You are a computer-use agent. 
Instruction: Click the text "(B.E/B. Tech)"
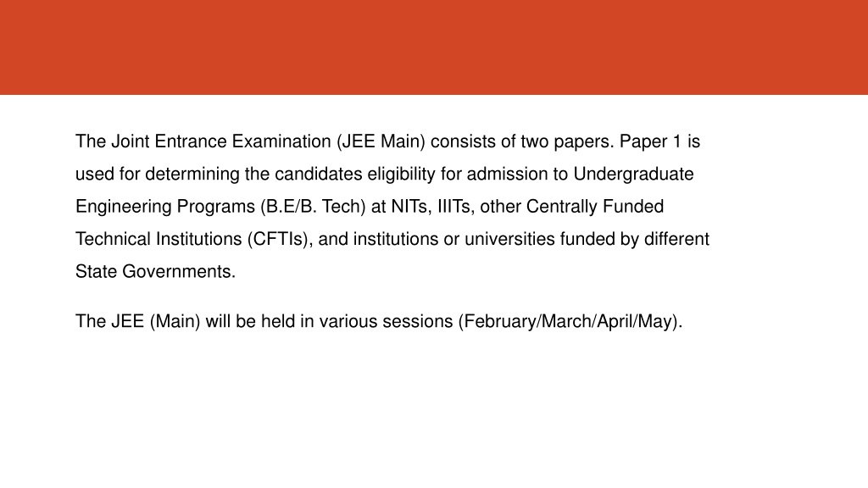(314, 207)
